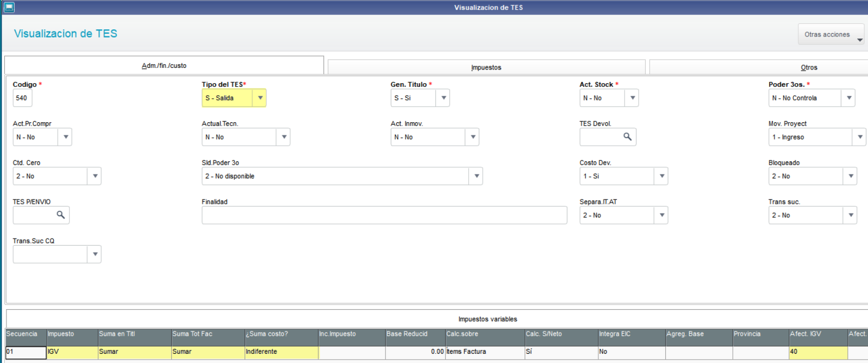Image resolution: width=868 pixels, height=363 pixels.
Task: Switch to Adm./fin./custo tab
Action: pyautogui.click(x=164, y=65)
